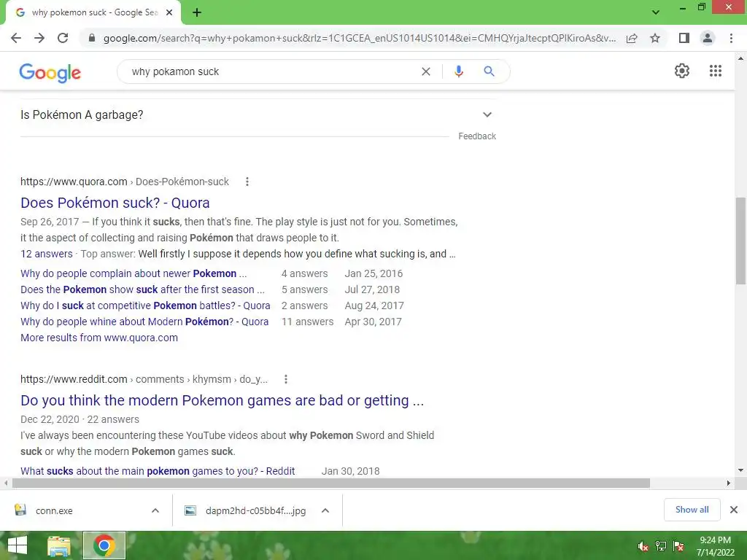Clear the search box text

(426, 71)
